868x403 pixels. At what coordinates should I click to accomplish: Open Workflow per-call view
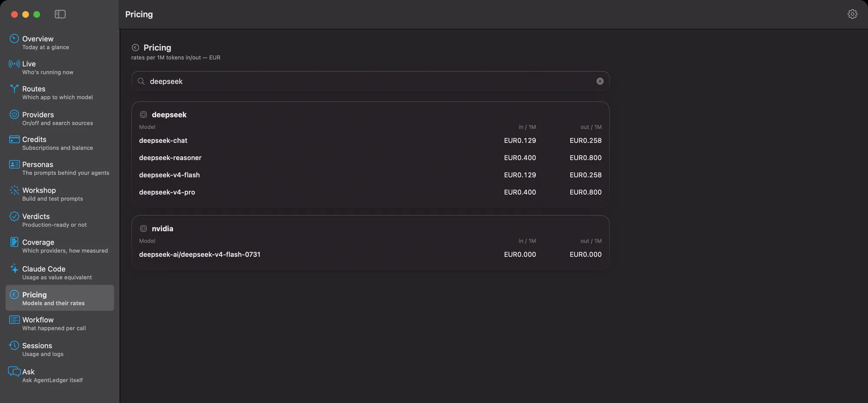[60, 324]
